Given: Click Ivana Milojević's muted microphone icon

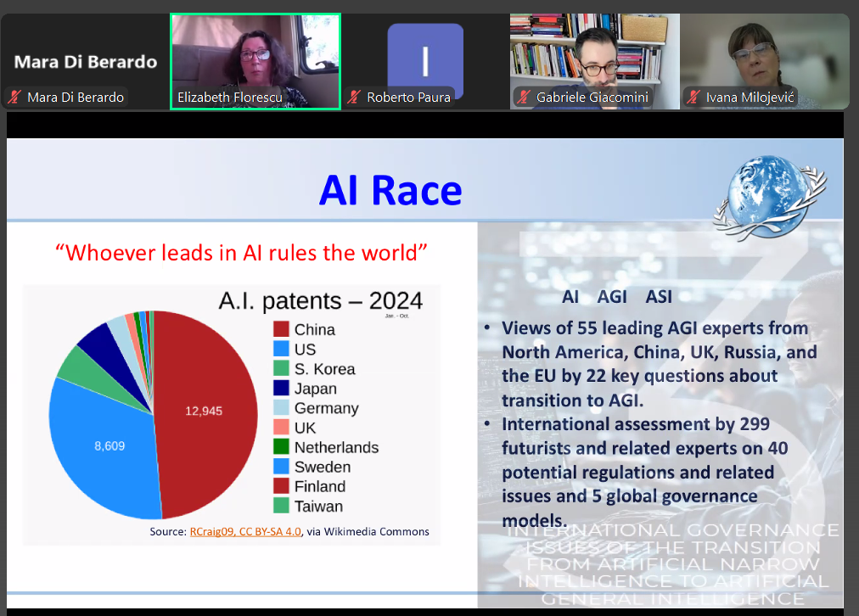Looking at the screenshot, I should tap(693, 98).
